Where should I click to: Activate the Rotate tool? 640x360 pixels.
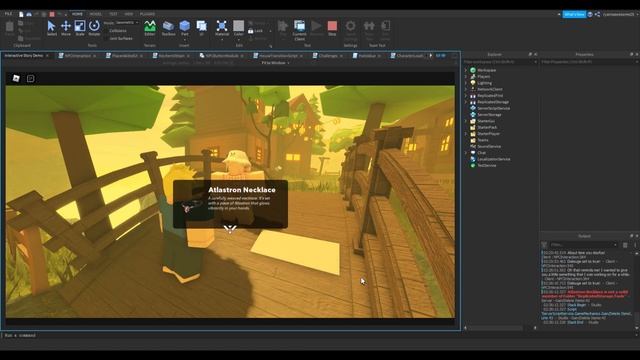[94, 28]
